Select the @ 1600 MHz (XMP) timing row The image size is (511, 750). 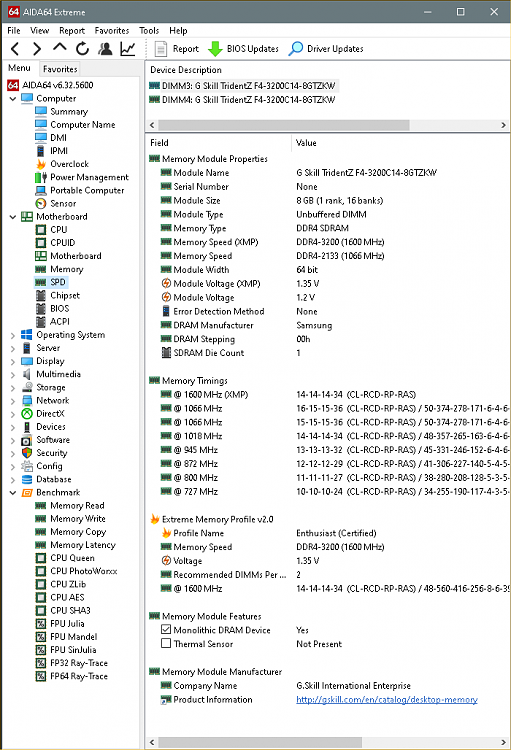328,395
